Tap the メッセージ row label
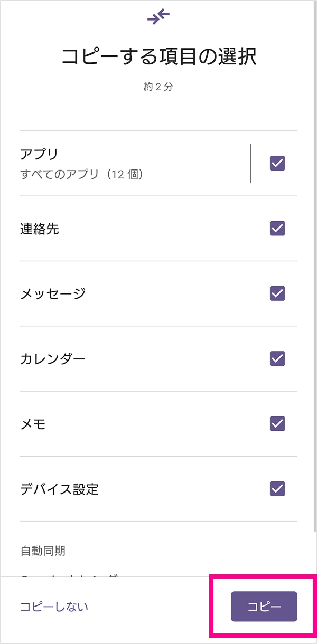 [52, 294]
